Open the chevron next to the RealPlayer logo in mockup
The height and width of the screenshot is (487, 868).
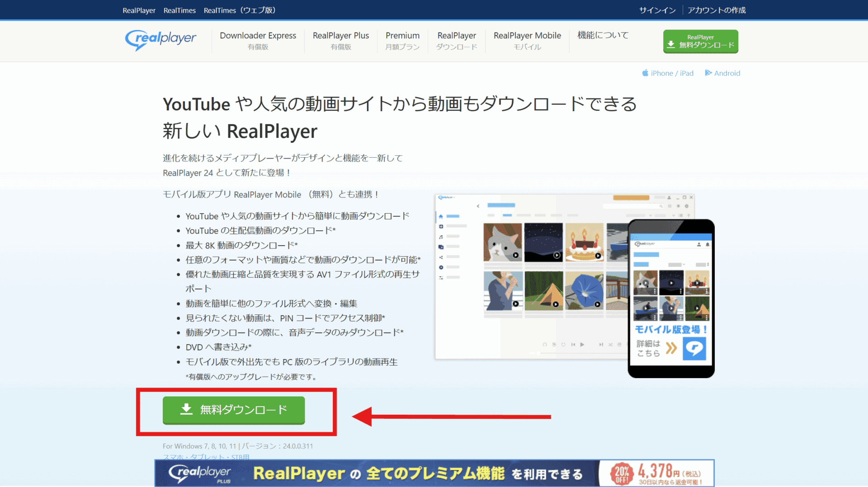(x=454, y=197)
